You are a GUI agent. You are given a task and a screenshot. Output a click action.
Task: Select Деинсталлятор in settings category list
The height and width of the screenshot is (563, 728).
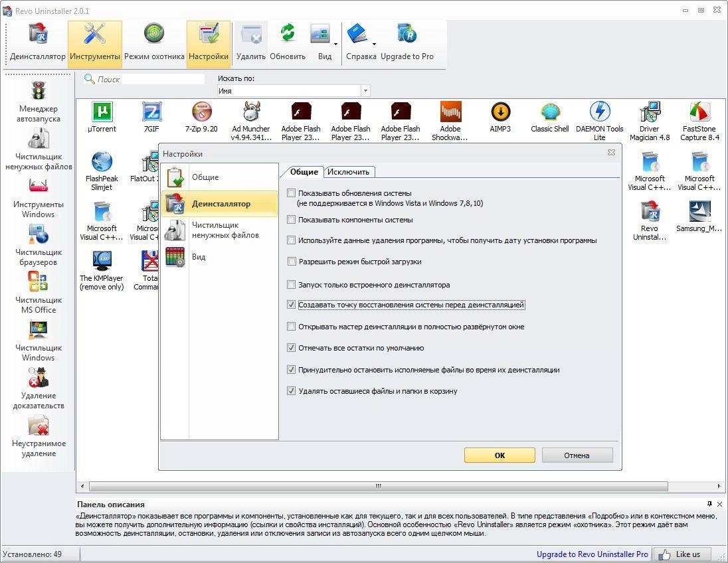[x=220, y=203]
